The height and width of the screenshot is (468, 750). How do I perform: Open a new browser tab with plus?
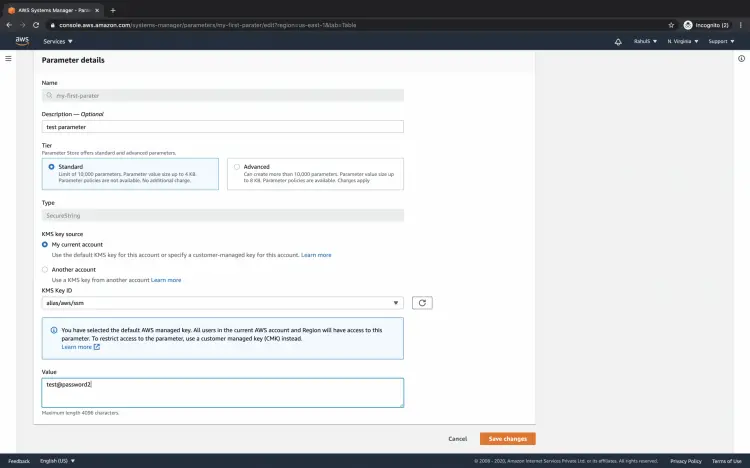tap(113, 10)
